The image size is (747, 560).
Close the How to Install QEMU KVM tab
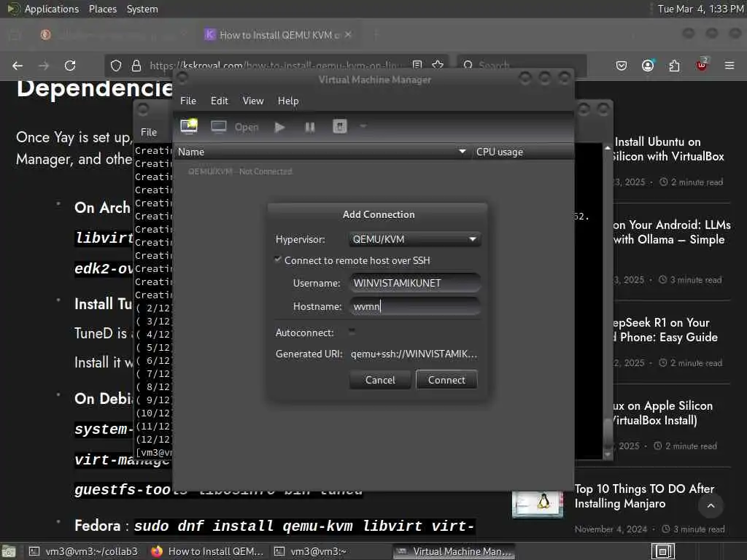(348, 34)
